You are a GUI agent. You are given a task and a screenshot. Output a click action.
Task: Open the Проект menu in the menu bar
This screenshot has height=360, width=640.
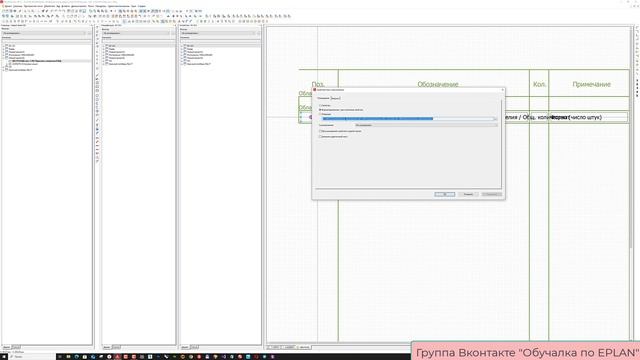[8, 7]
